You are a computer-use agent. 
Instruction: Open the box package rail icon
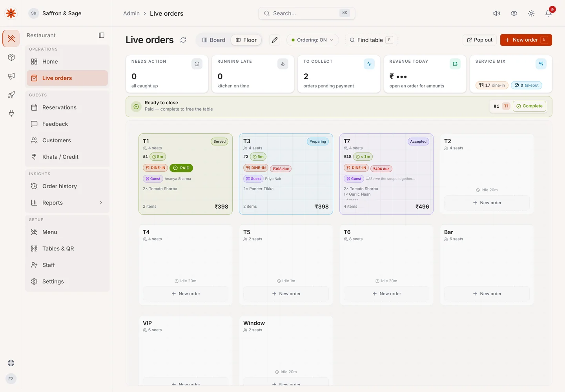(11, 57)
